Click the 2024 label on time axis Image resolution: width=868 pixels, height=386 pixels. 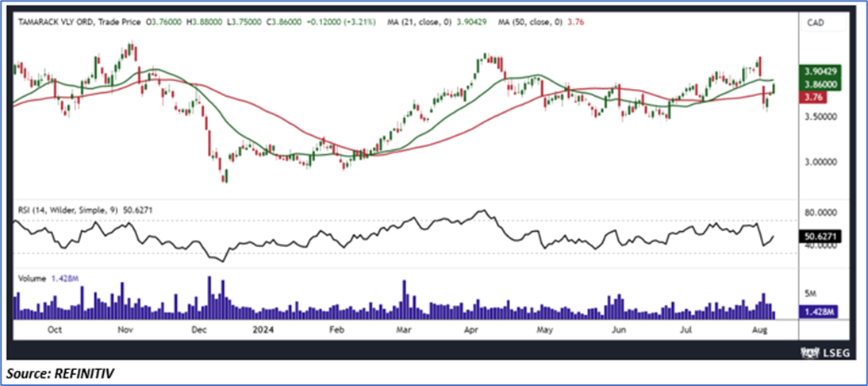261,329
